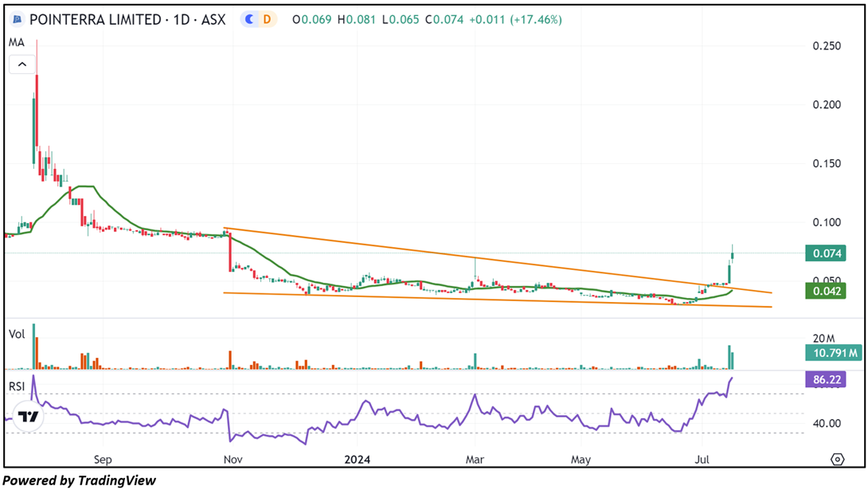Click the Powered by TradingView caption

click(x=80, y=480)
